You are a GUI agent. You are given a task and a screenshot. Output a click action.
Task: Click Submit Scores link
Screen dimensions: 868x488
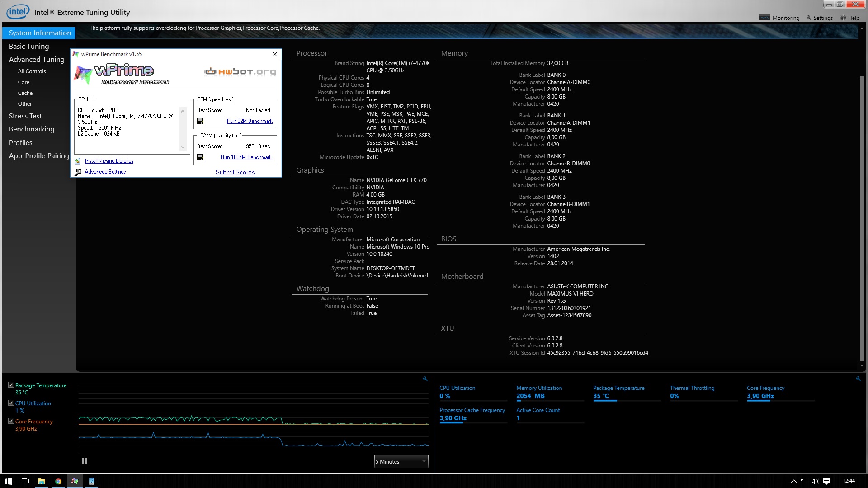235,172
